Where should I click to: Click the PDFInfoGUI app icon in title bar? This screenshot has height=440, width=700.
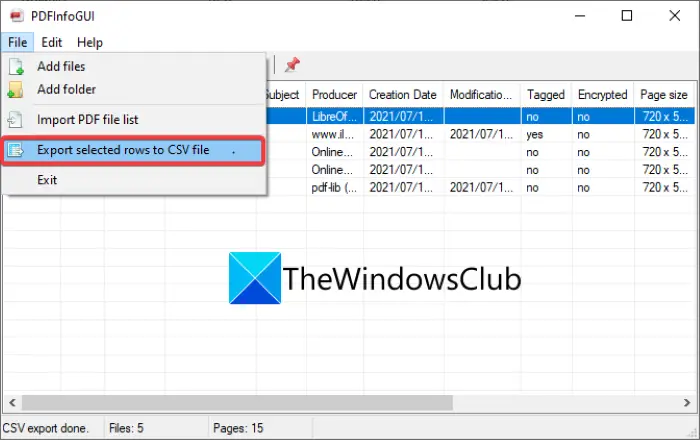(17, 16)
